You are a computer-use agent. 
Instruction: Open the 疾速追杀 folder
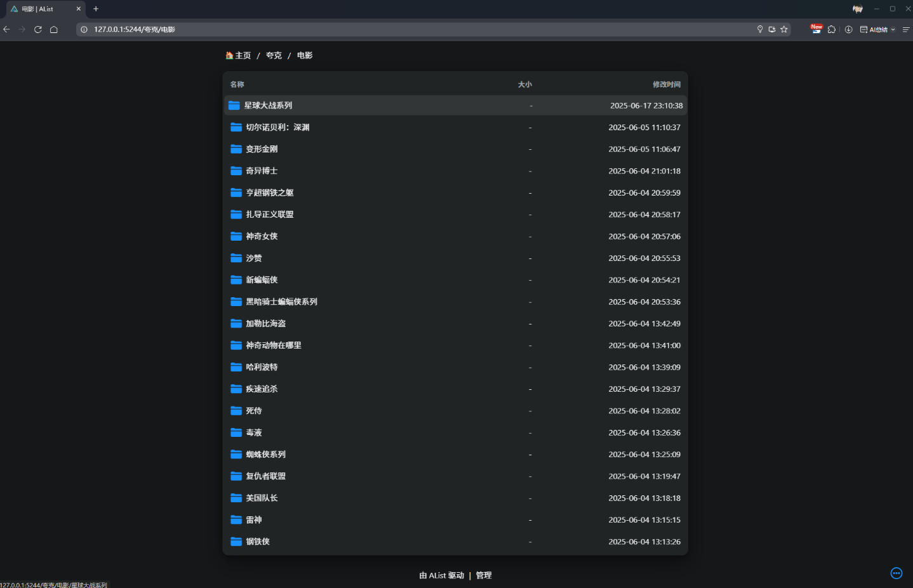pyautogui.click(x=455, y=389)
